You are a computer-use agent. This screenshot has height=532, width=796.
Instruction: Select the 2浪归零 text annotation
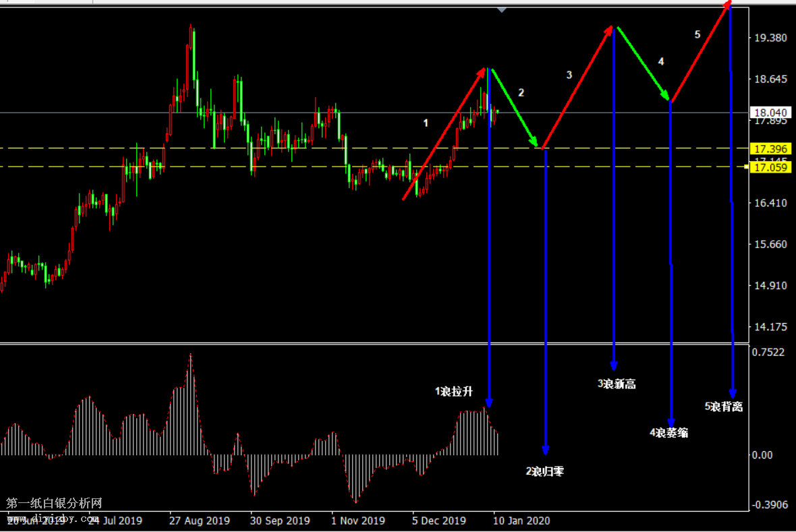click(545, 472)
